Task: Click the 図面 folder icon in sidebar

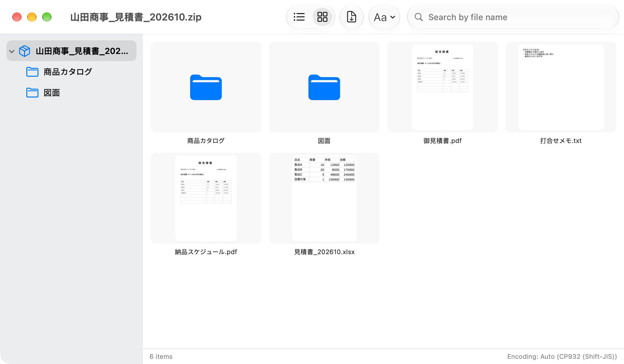Action: point(32,93)
